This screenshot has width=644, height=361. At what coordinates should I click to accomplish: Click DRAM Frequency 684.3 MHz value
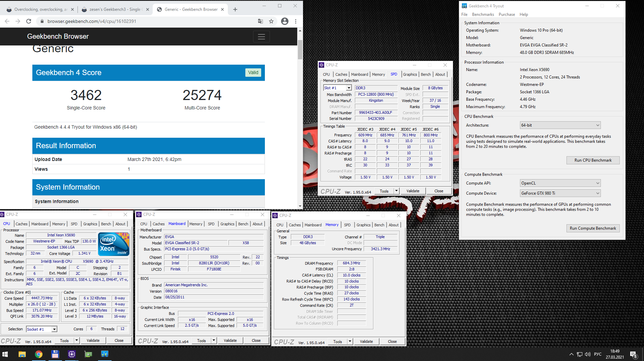pyautogui.click(x=351, y=263)
